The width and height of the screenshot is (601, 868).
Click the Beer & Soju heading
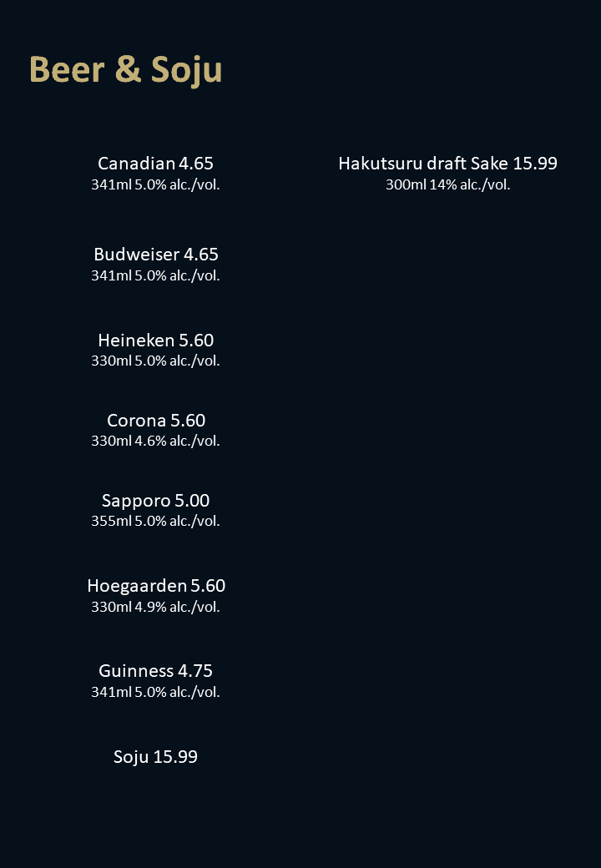pos(125,70)
